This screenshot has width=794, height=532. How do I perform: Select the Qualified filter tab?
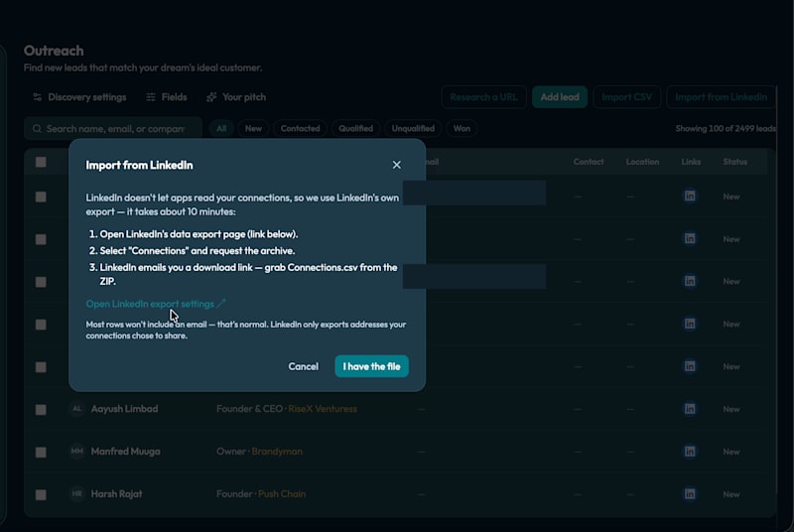pyautogui.click(x=356, y=129)
